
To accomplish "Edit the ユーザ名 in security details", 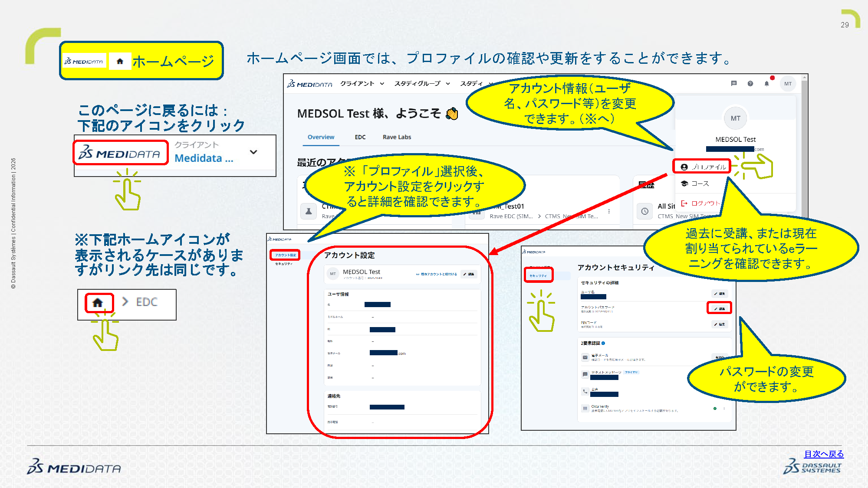I will coord(720,294).
